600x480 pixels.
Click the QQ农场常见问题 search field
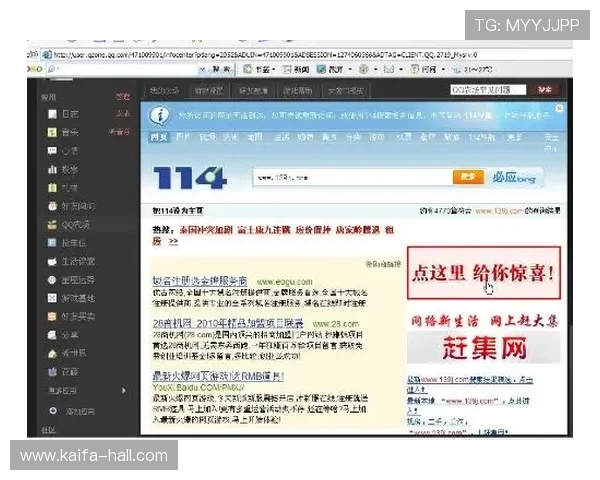pos(488,90)
